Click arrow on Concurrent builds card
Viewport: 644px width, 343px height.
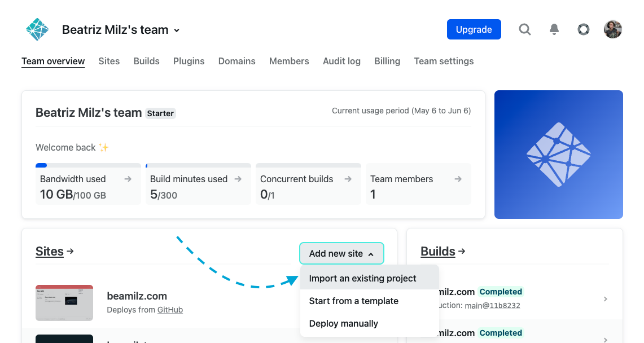(348, 179)
